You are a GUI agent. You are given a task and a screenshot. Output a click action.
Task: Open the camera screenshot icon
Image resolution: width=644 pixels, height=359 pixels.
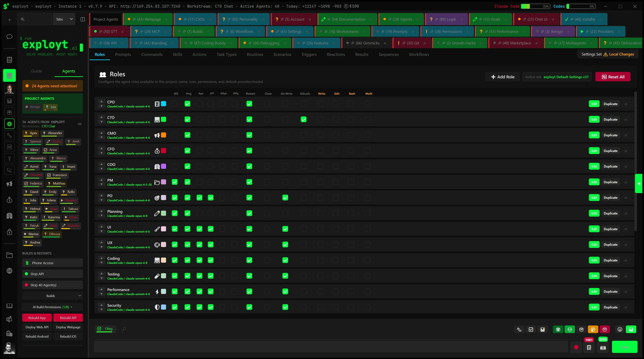603,347
